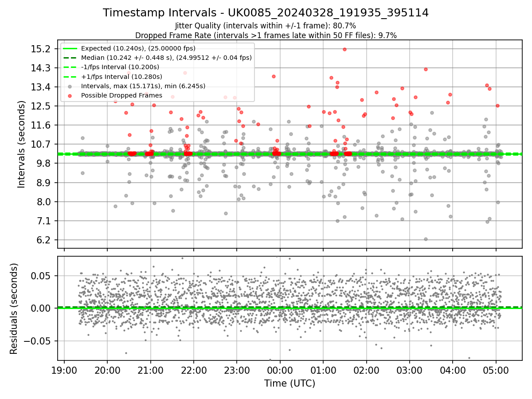Click the x-axis tick label '04:00'
This screenshot has width=532, height=399.
pos(453,370)
